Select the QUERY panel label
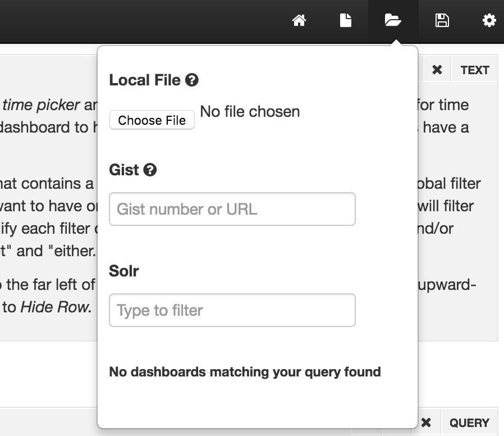Screen dimensions: 504x436 tap(469, 423)
